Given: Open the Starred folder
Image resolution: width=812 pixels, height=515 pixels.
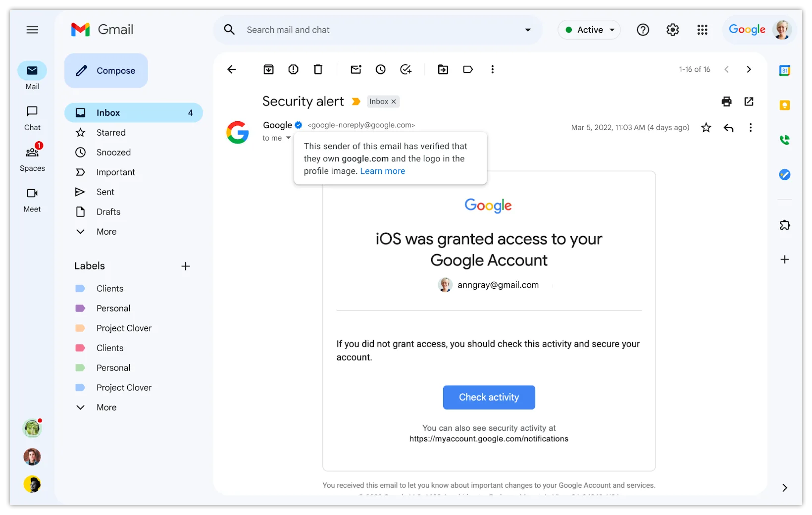Looking at the screenshot, I should tap(111, 133).
